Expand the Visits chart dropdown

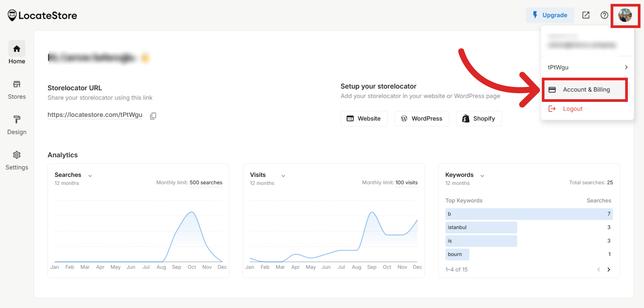click(x=283, y=176)
